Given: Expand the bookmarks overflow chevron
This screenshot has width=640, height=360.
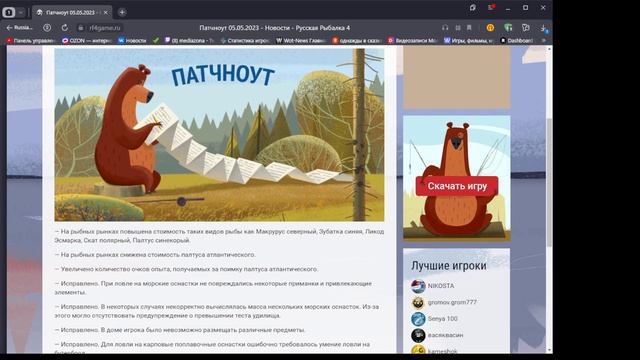Looking at the screenshot, I should click(544, 40).
